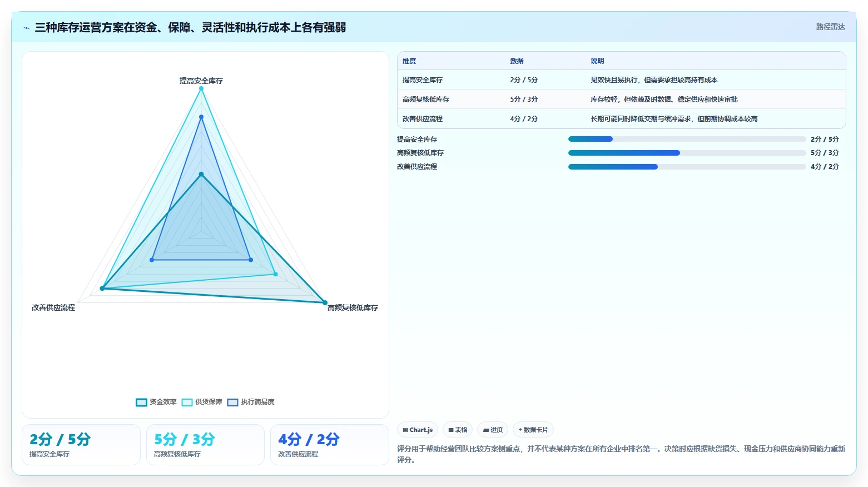Click the 提高安全库存 radar axis label
868x487 pixels.
pyautogui.click(x=201, y=81)
